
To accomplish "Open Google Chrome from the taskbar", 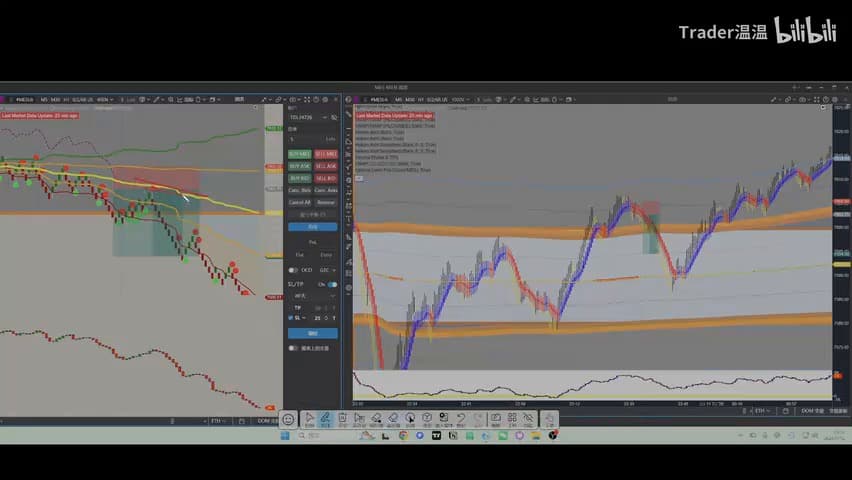I will pyautogui.click(x=403, y=435).
